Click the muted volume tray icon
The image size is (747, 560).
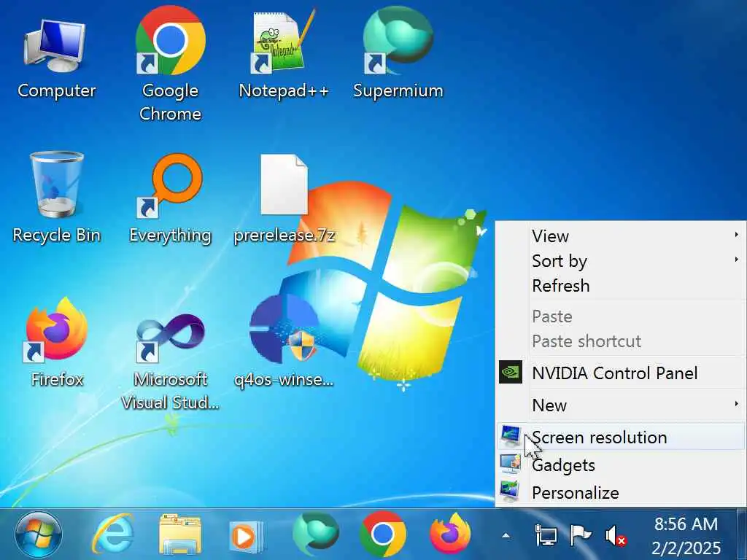tap(616, 536)
